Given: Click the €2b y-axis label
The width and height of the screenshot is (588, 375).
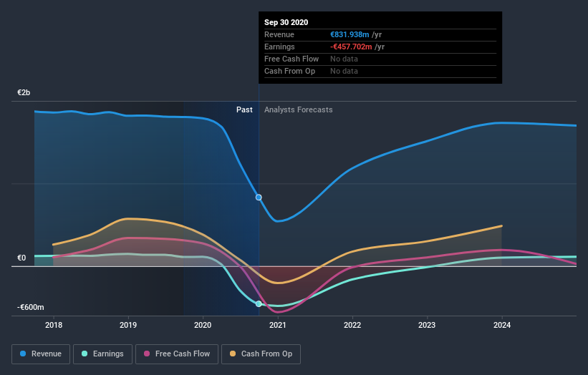Looking at the screenshot, I should click(x=24, y=92).
